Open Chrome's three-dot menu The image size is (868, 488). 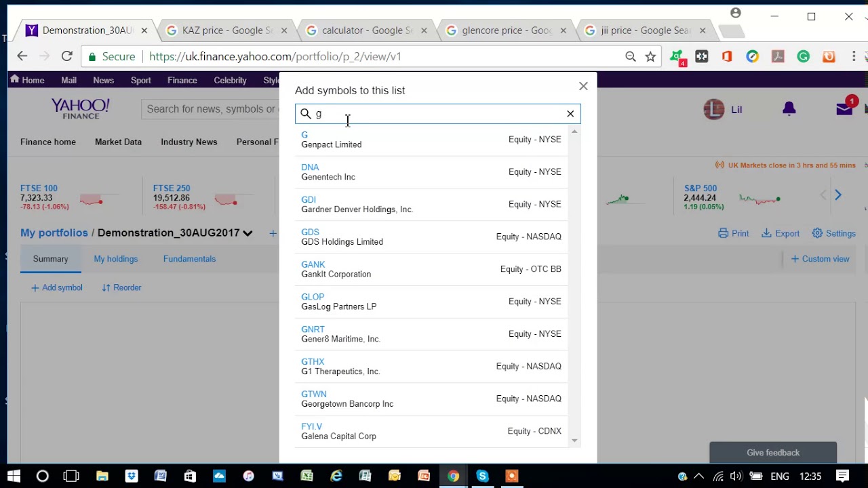tap(853, 56)
